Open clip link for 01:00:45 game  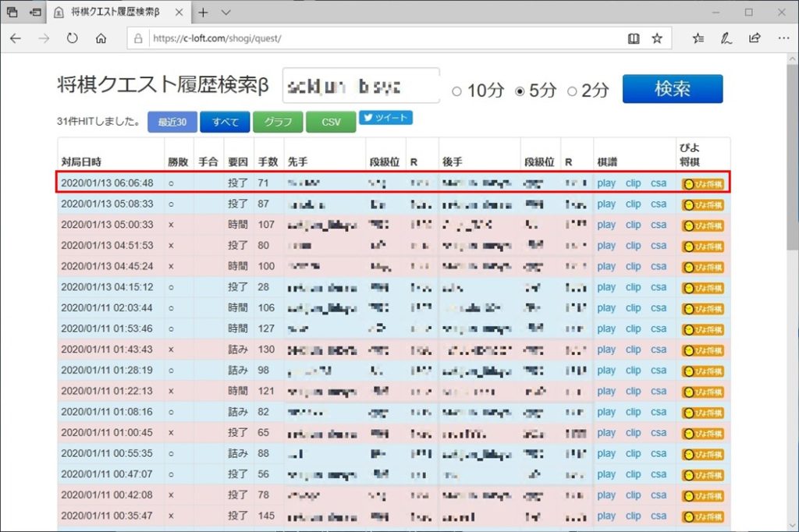pyautogui.click(x=634, y=433)
